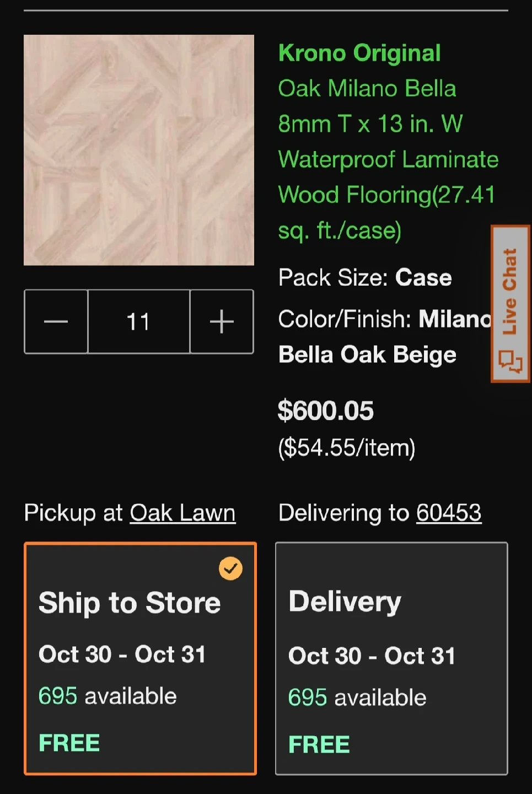This screenshot has width=532, height=794.
Task: Select the Delivery option card
Action: pos(391,658)
